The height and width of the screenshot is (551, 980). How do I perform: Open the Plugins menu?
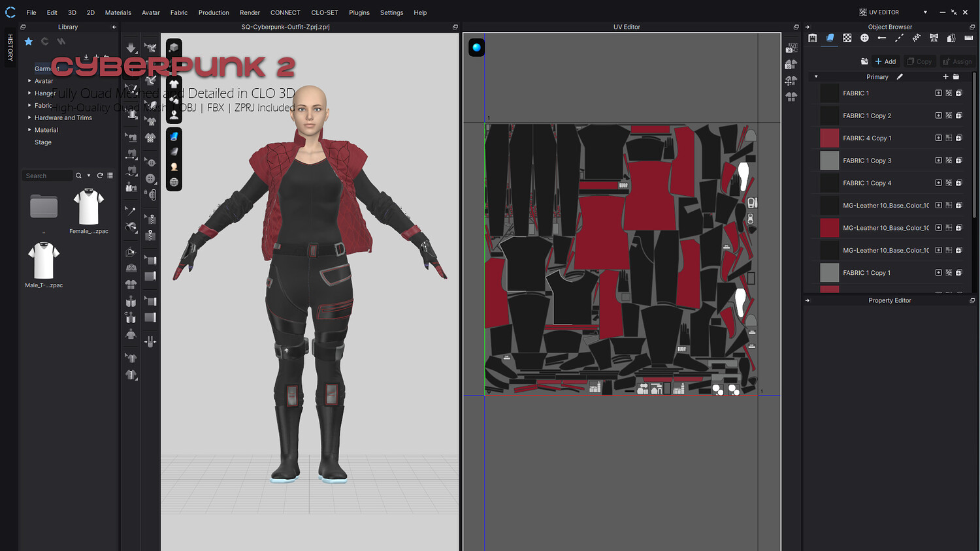(x=359, y=12)
